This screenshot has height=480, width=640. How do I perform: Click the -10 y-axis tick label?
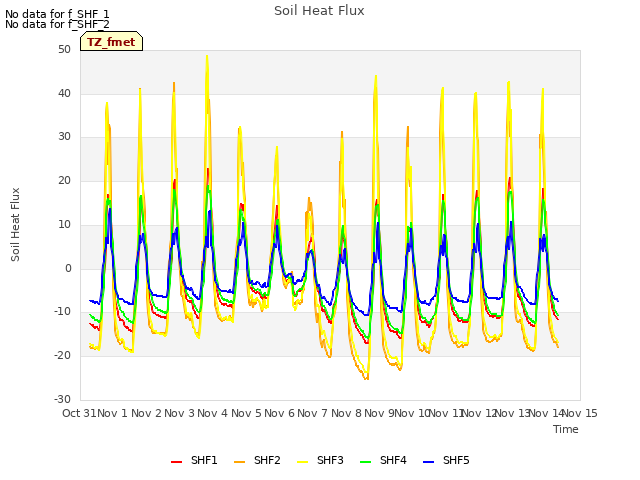pyautogui.click(x=62, y=312)
